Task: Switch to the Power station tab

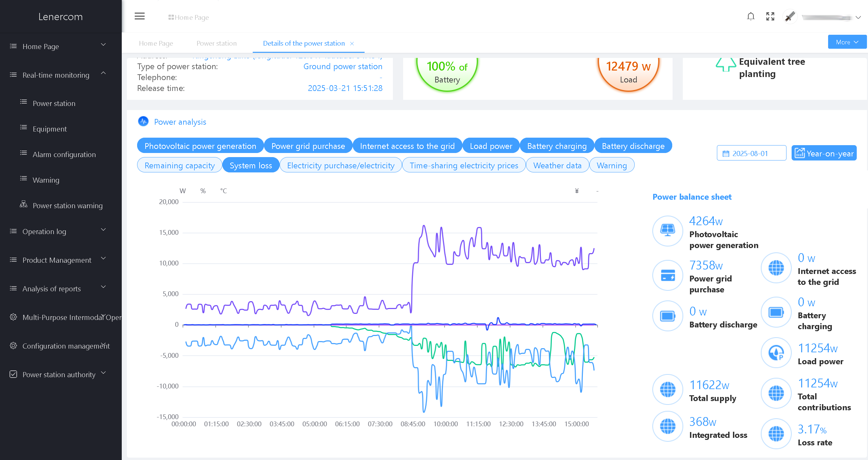Action: coord(216,43)
